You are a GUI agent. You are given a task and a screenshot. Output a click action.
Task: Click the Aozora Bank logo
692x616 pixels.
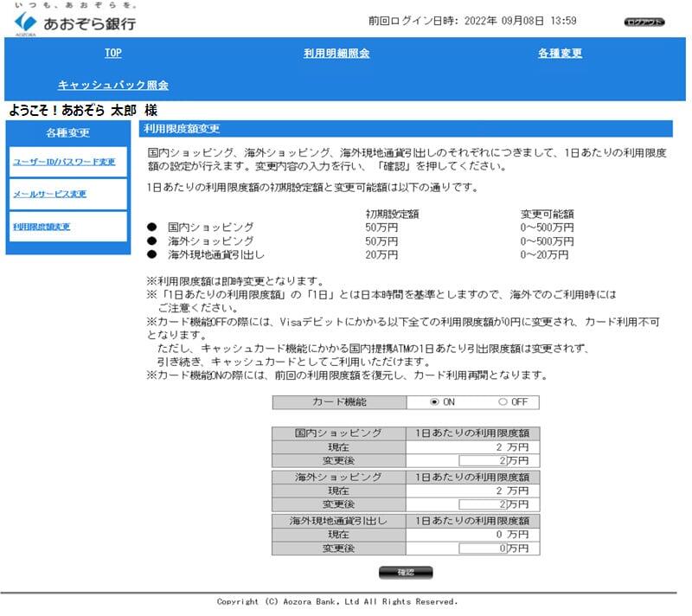pyautogui.click(x=75, y=21)
